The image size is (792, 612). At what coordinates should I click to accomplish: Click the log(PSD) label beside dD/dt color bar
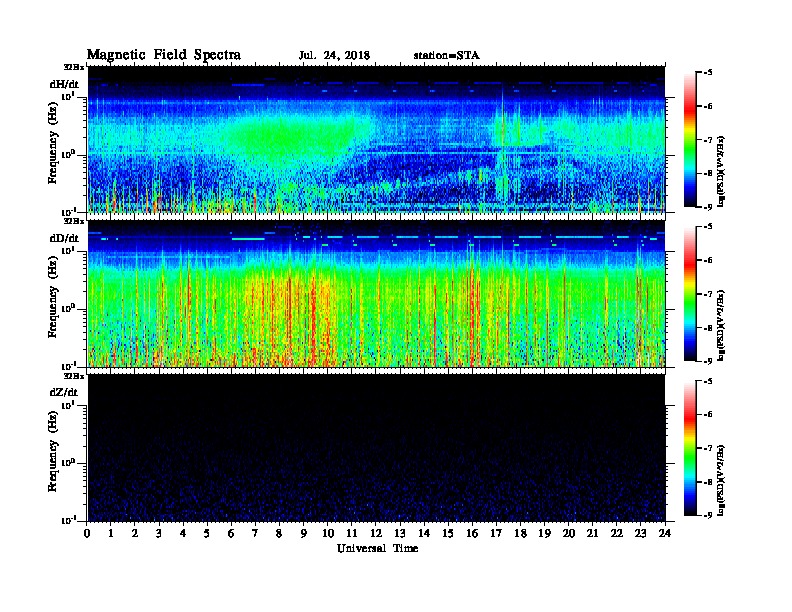click(x=721, y=325)
